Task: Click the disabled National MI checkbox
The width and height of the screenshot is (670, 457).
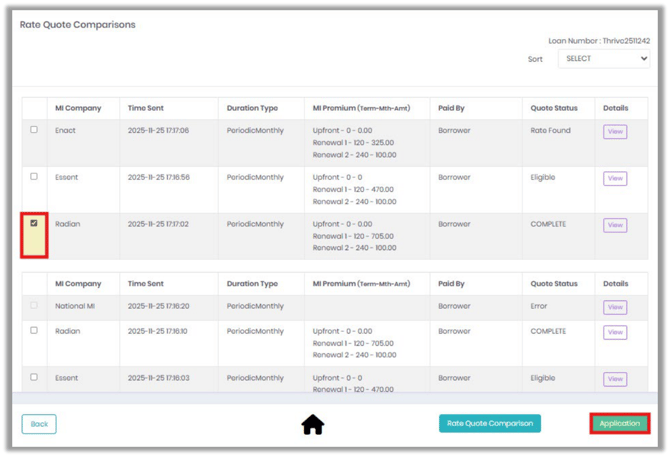Action: (34, 305)
